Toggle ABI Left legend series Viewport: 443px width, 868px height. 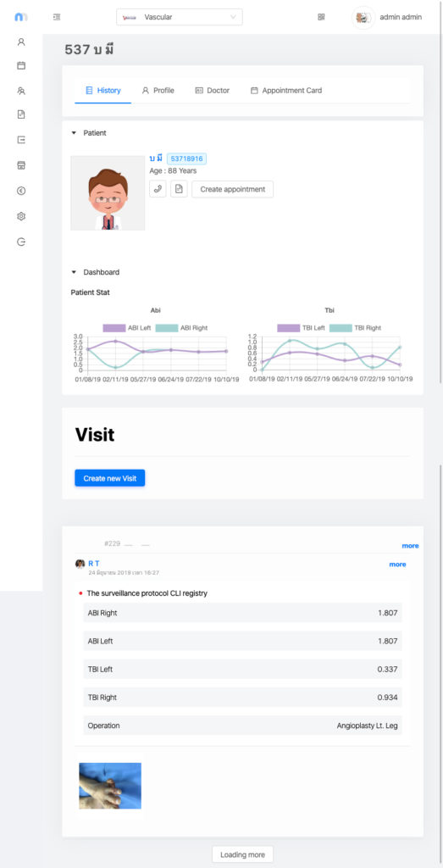[127, 328]
